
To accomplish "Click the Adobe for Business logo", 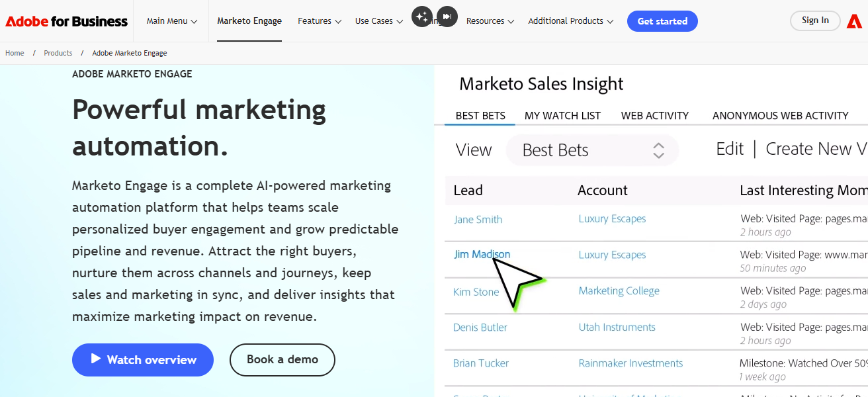I will pyautogui.click(x=66, y=21).
